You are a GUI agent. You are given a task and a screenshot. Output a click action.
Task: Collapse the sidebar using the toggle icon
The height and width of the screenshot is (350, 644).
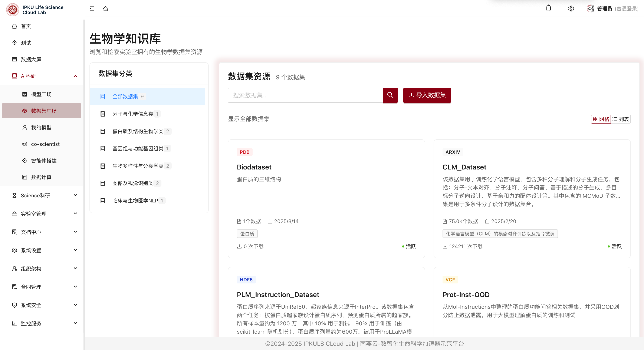tap(92, 8)
